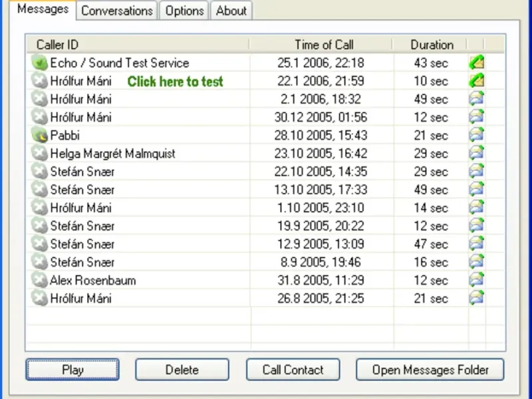Sort by Time of Call column header
This screenshot has width=532, height=399.
[x=321, y=45]
